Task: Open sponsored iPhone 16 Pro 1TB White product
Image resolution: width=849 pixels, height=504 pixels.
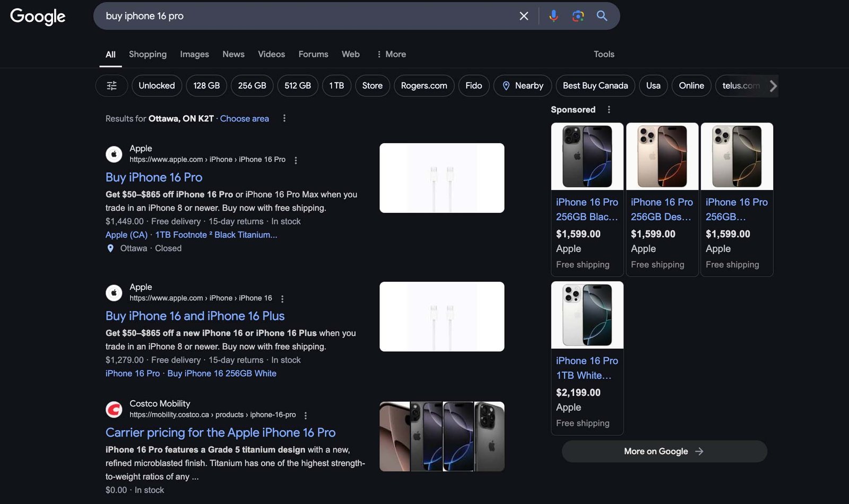Action: (x=587, y=358)
